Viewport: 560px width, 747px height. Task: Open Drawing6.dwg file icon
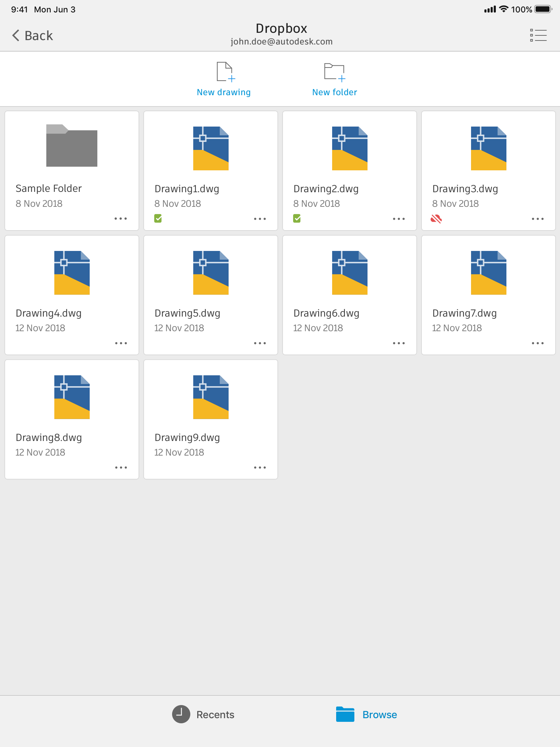pyautogui.click(x=350, y=272)
